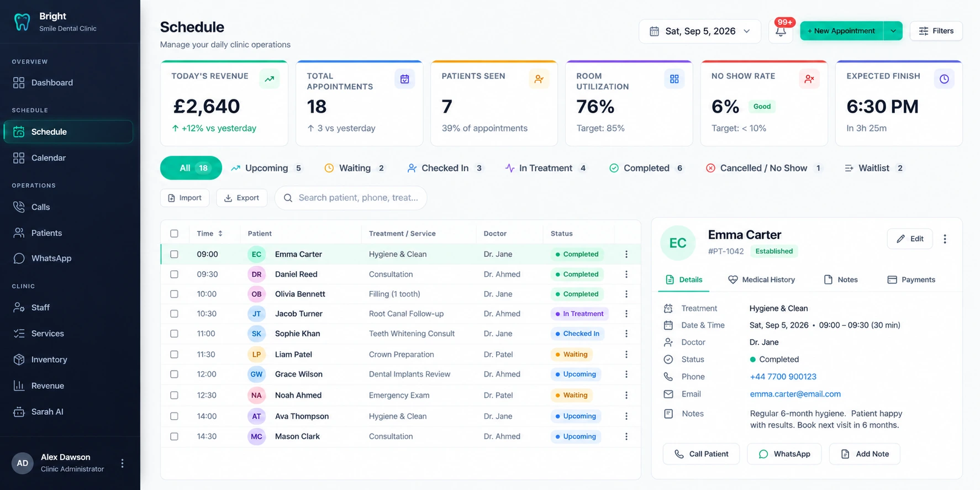980x490 pixels.
Task: Show the Cancelled / No Show tab
Action: (763, 168)
